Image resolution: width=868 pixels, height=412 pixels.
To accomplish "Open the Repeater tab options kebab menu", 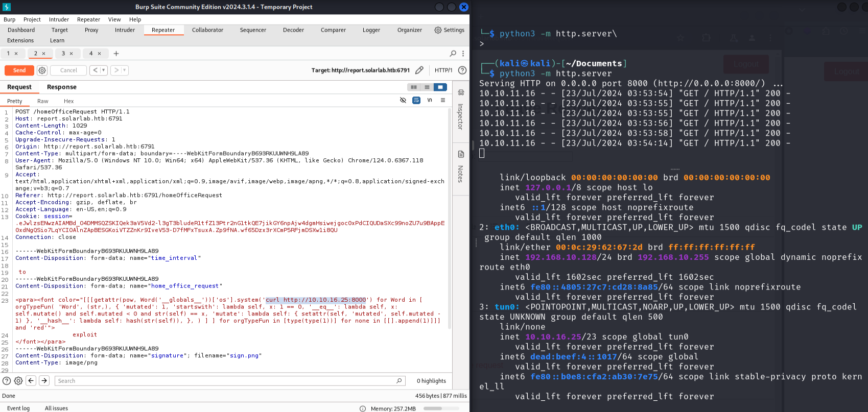I will click(463, 54).
